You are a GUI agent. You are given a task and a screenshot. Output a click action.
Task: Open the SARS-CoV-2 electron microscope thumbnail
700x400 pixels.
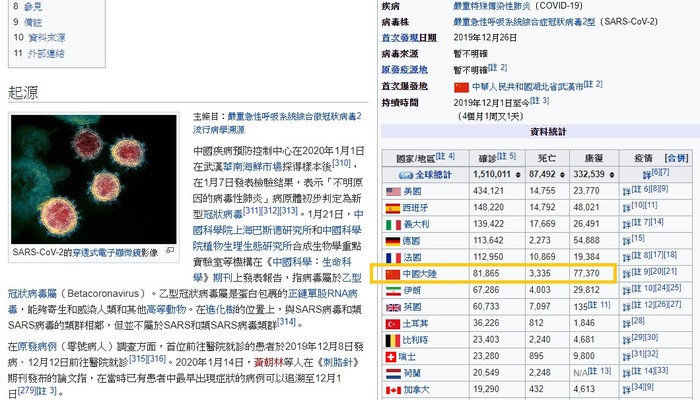coord(94,179)
